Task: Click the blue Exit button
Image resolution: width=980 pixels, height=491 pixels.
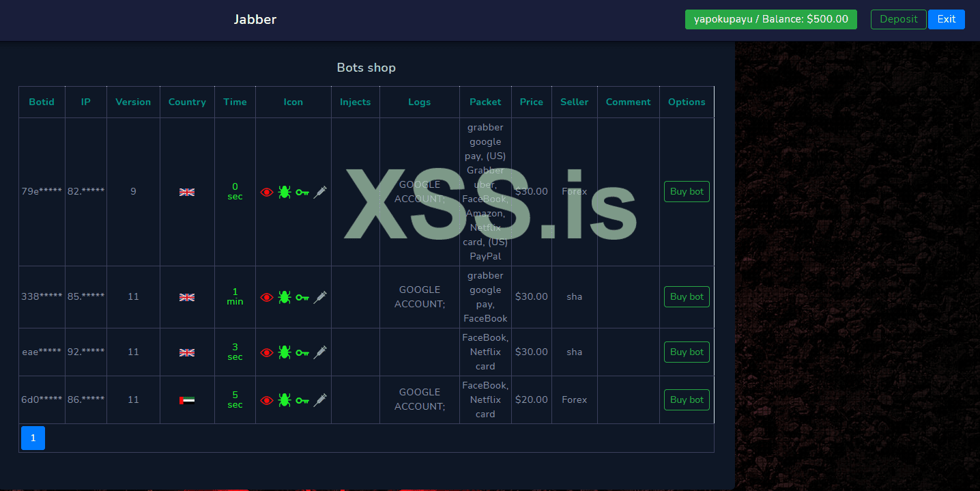Action: click(x=947, y=19)
